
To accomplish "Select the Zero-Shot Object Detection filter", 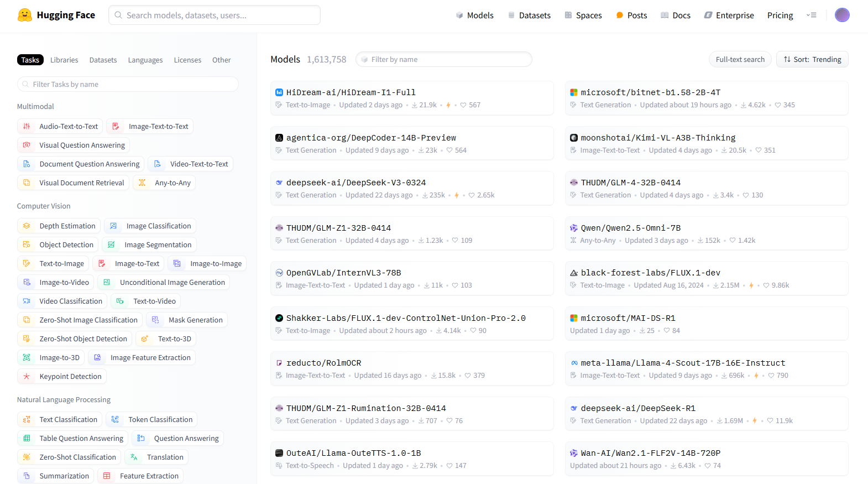I will [75, 339].
